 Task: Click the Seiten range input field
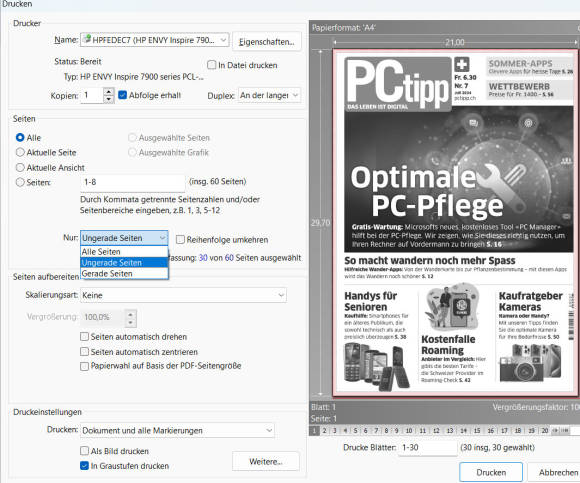[132, 182]
